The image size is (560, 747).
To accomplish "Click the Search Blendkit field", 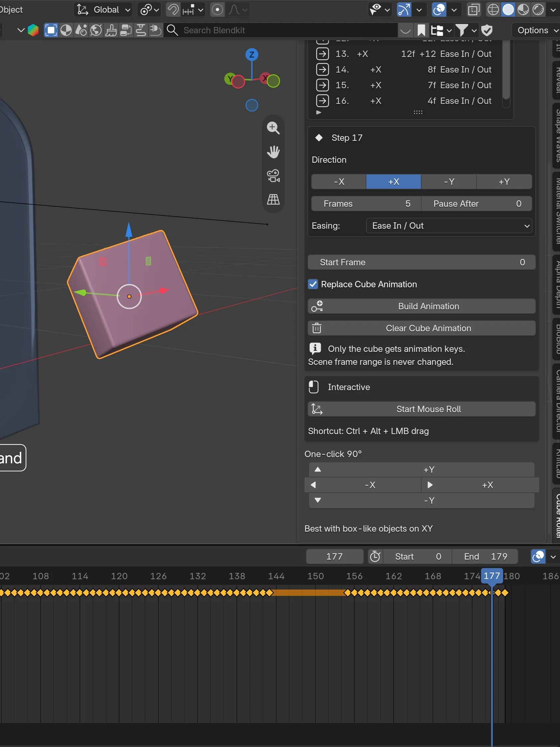I will point(281,30).
